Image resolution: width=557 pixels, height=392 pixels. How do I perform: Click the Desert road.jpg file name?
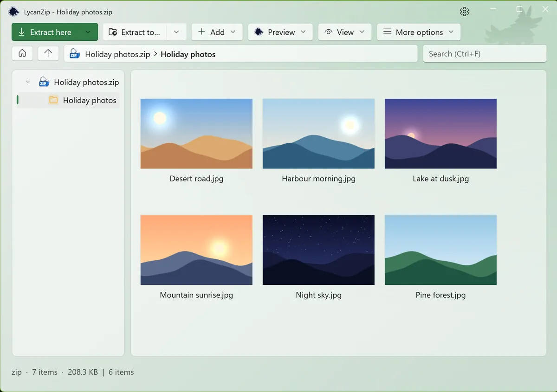(196, 179)
